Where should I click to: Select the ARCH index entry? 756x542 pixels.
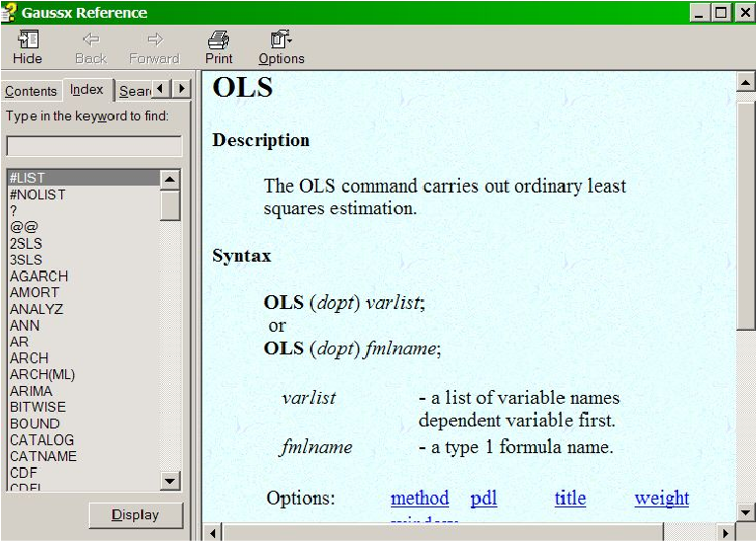[84, 357]
